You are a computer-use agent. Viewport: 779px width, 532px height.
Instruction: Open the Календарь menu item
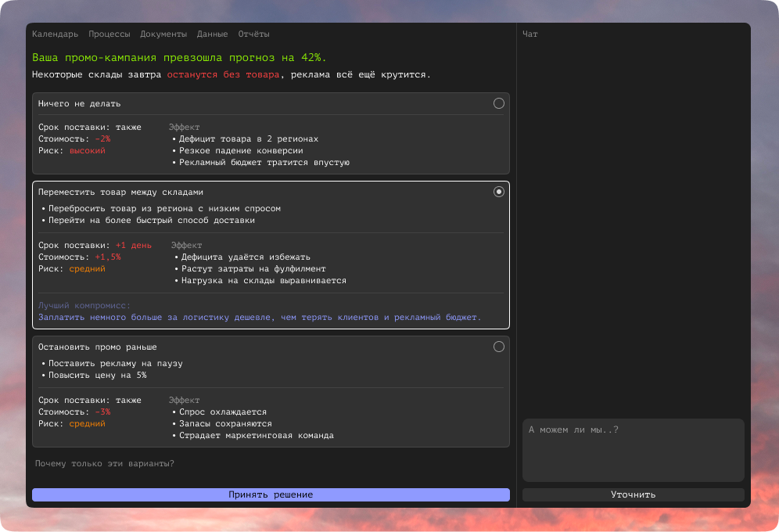(x=55, y=34)
